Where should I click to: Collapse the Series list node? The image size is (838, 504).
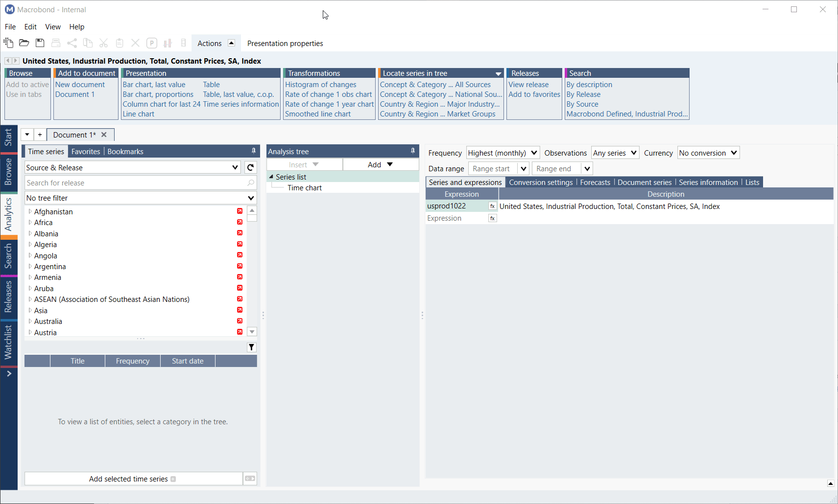tap(271, 177)
